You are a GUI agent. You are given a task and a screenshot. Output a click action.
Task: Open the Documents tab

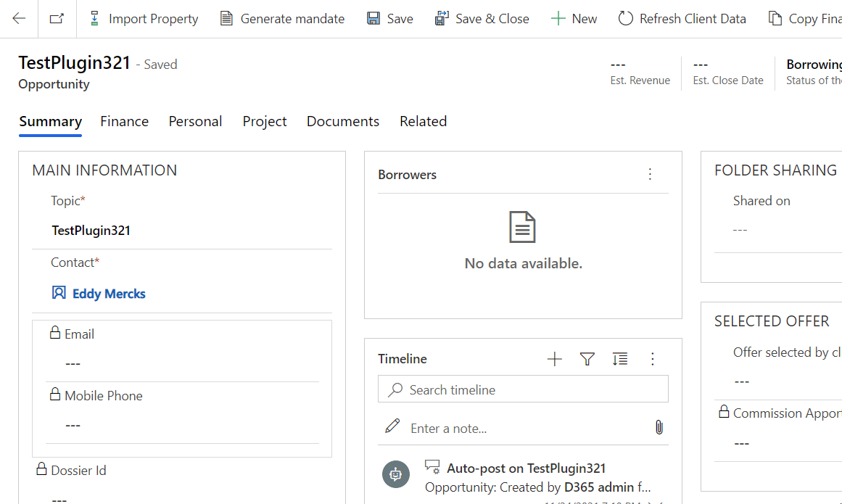(343, 122)
